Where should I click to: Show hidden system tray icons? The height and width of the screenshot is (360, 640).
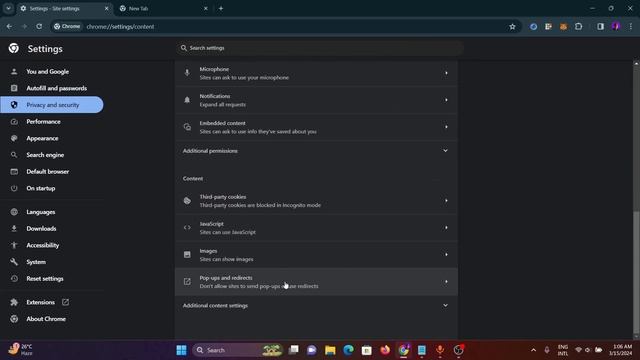pyautogui.click(x=533, y=350)
